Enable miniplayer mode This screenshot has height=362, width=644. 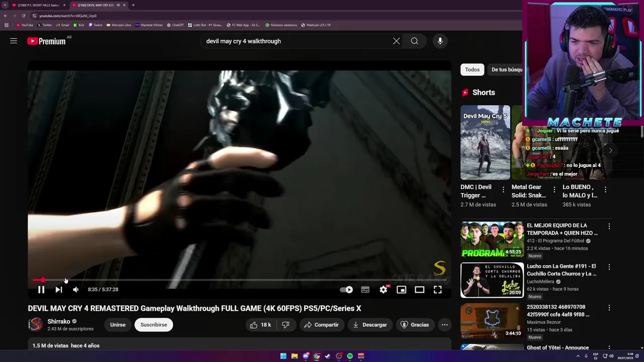point(401,290)
